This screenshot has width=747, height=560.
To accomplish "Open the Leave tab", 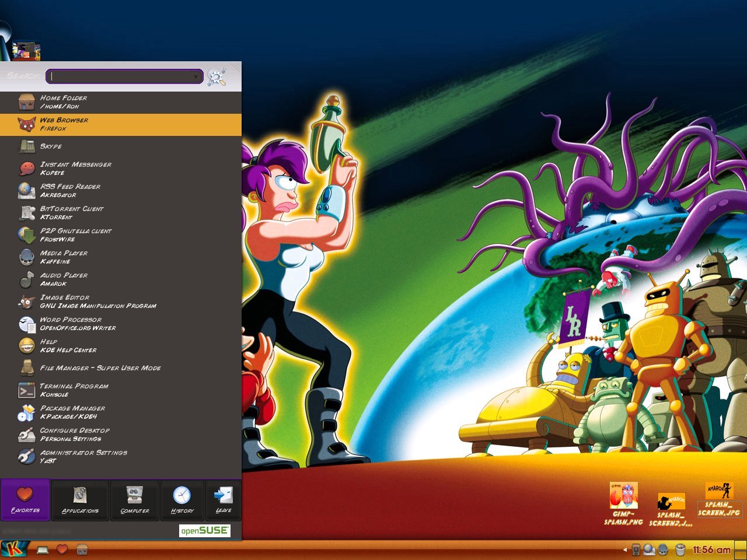I will [x=224, y=500].
